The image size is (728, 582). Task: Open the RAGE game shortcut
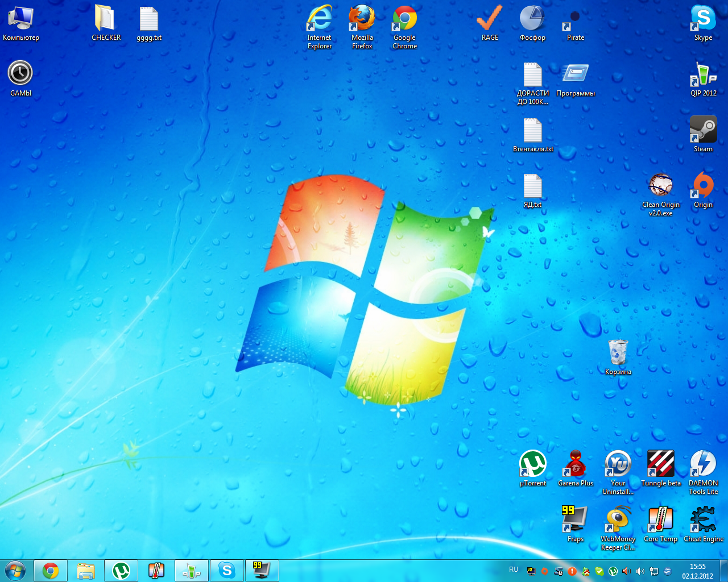click(490, 24)
